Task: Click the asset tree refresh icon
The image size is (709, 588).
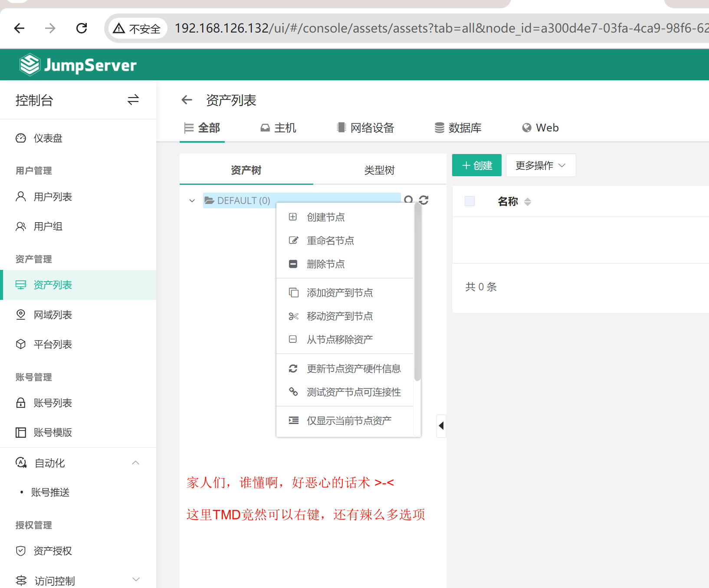Action: (x=424, y=200)
